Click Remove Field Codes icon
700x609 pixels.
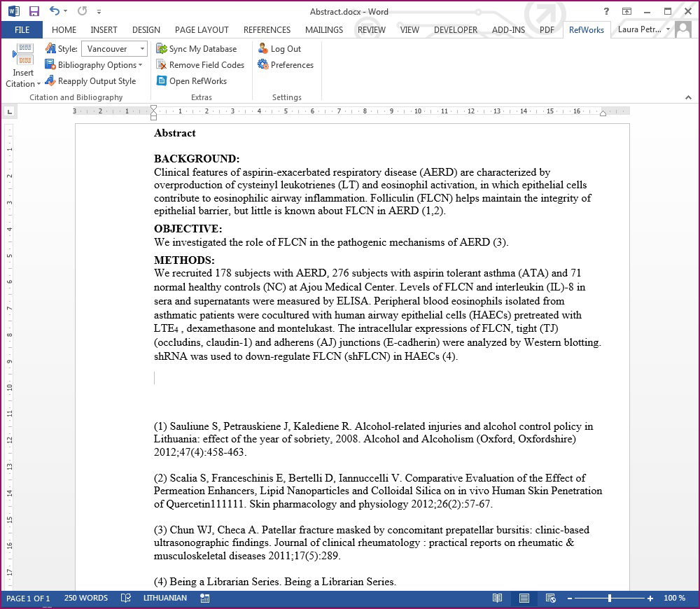[162, 65]
